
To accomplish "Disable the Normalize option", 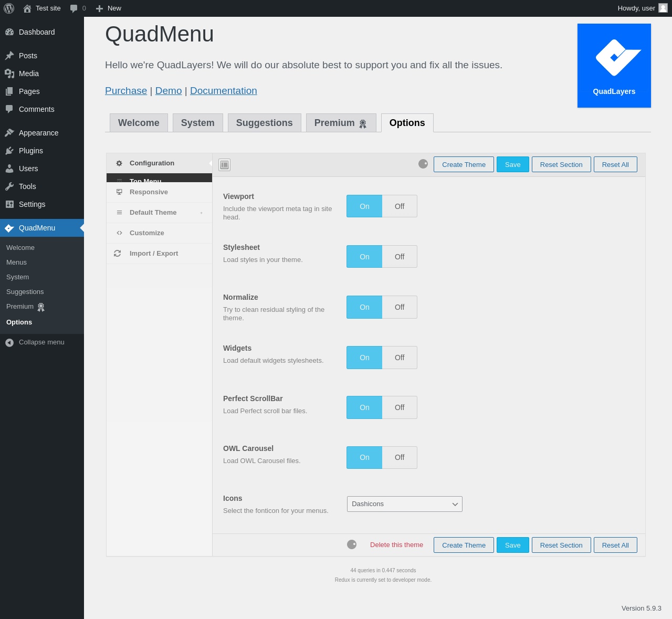I will coord(400,307).
